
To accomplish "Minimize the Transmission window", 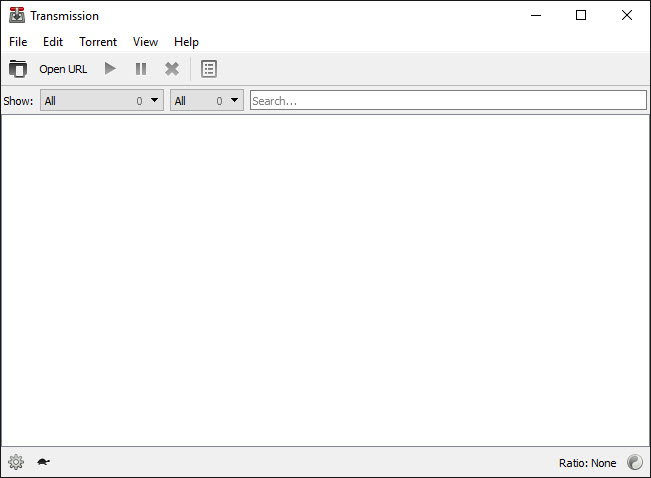I will pos(536,15).
